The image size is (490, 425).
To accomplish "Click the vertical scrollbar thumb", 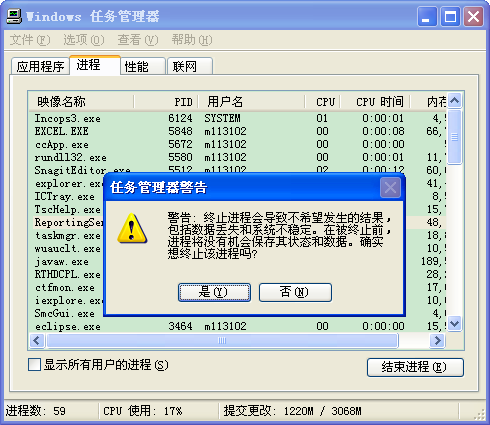I will pos(455,137).
